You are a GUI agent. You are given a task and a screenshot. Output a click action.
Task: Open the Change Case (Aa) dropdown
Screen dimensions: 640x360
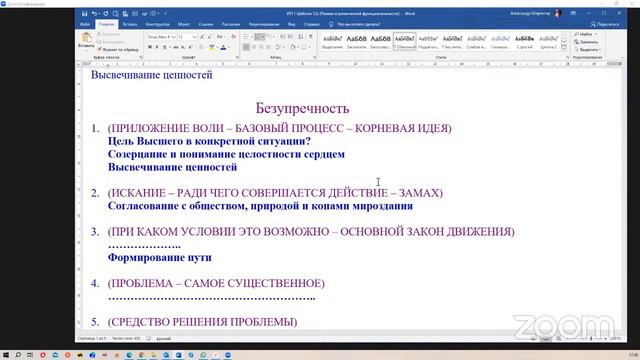220,37
